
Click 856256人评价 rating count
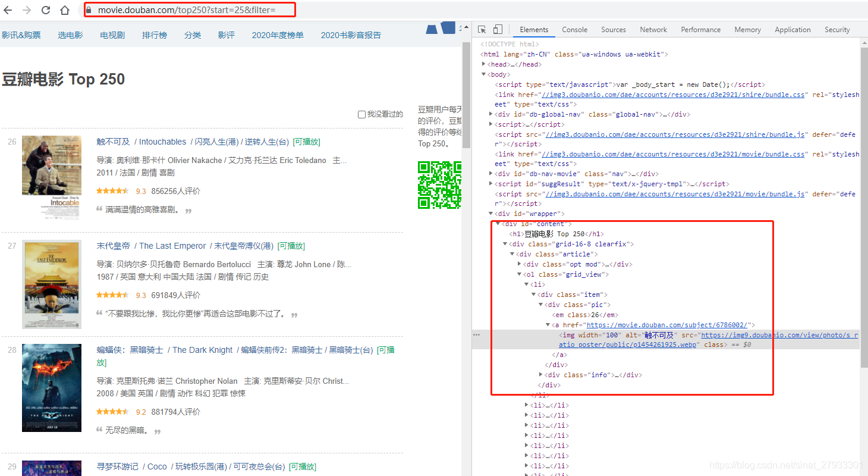(x=176, y=191)
